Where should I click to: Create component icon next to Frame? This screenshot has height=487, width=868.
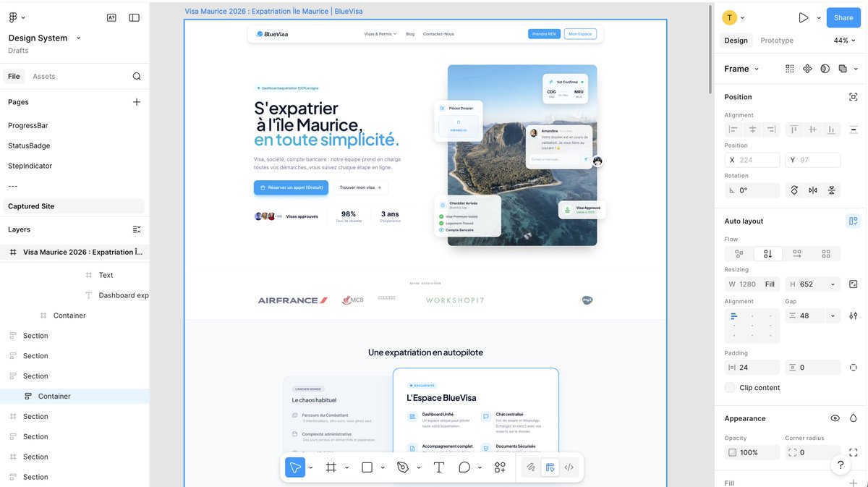[x=807, y=69]
